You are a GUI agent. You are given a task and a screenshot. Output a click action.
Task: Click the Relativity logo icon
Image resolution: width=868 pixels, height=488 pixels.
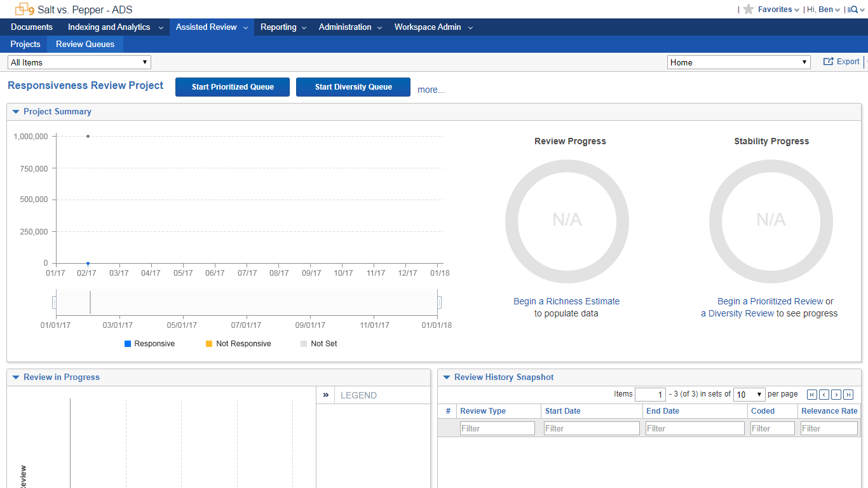pyautogui.click(x=24, y=9)
